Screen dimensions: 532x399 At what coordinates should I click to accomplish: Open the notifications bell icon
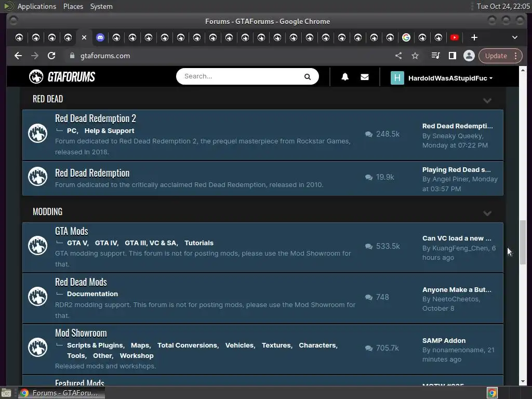tap(345, 77)
